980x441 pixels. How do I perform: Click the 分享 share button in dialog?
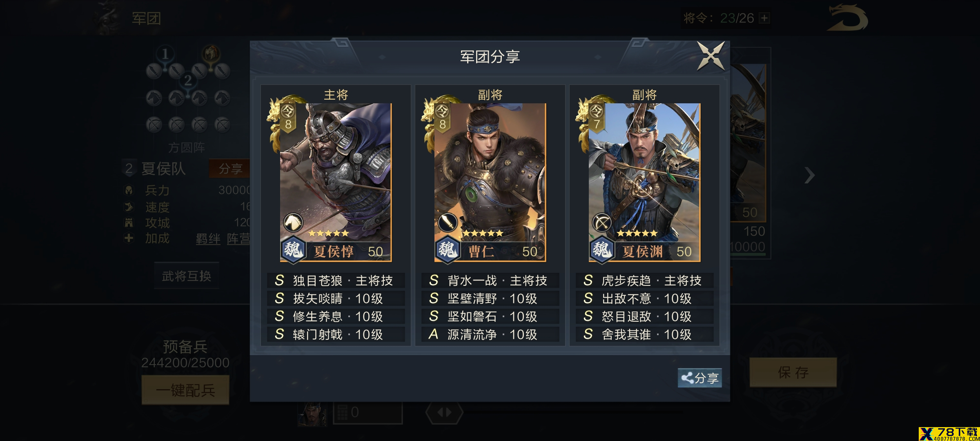point(700,378)
